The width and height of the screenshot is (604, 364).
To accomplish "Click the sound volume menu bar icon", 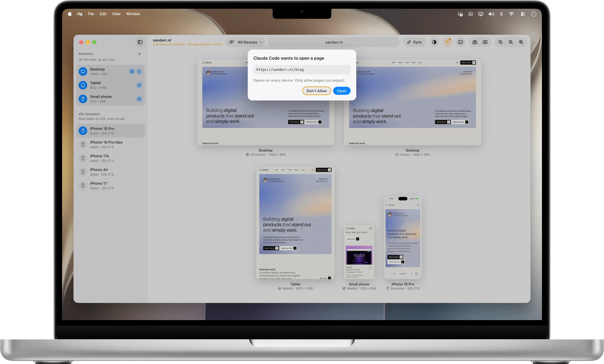I will tap(491, 14).
